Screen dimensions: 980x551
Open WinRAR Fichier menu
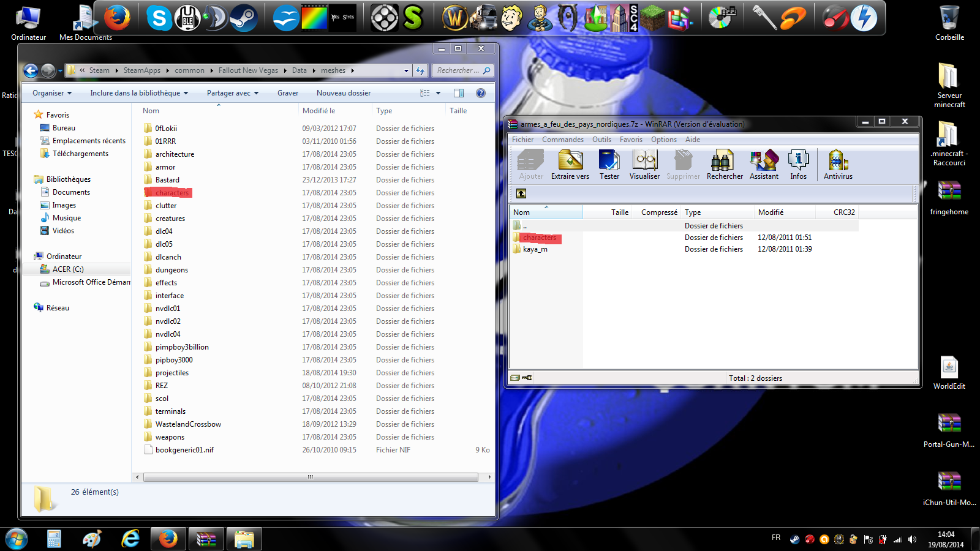522,140
